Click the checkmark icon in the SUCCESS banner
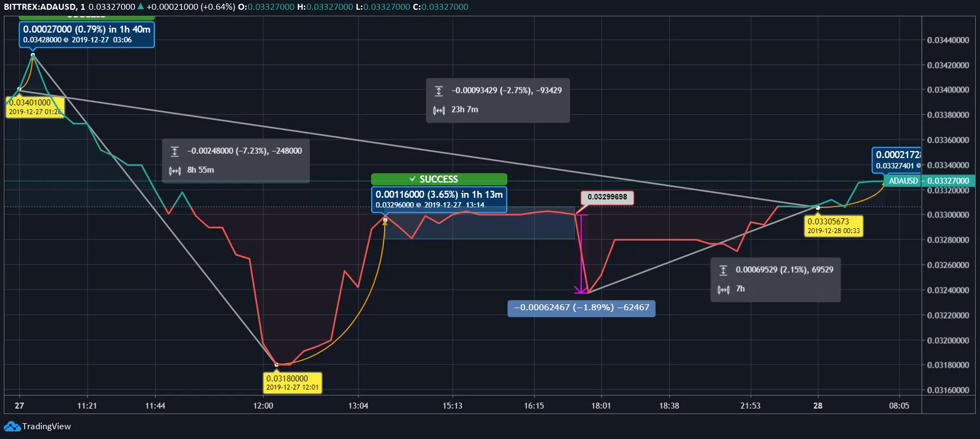The image size is (980, 439). tap(413, 179)
